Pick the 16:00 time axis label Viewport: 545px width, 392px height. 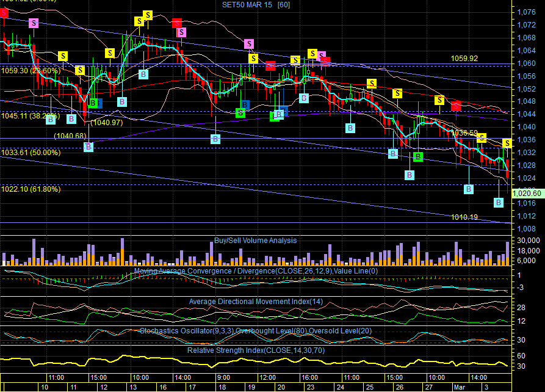click(x=309, y=377)
